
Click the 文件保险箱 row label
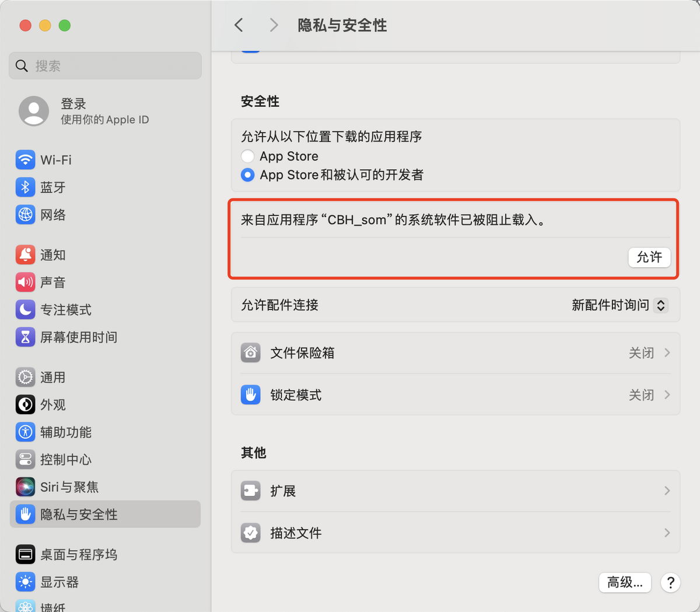[x=302, y=353]
